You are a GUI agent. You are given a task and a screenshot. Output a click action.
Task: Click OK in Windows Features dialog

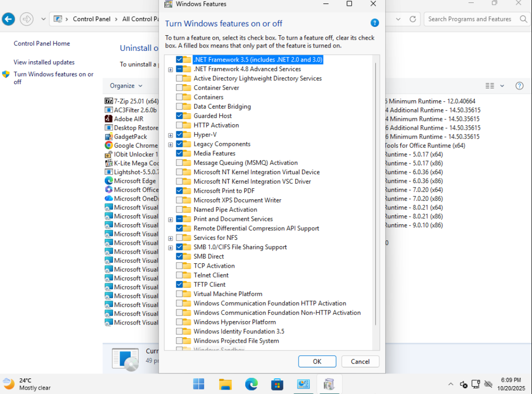pos(317,361)
